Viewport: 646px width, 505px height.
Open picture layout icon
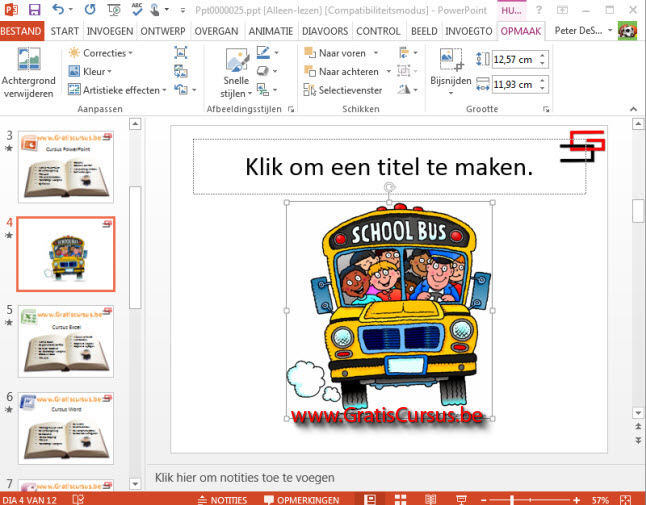click(x=262, y=89)
